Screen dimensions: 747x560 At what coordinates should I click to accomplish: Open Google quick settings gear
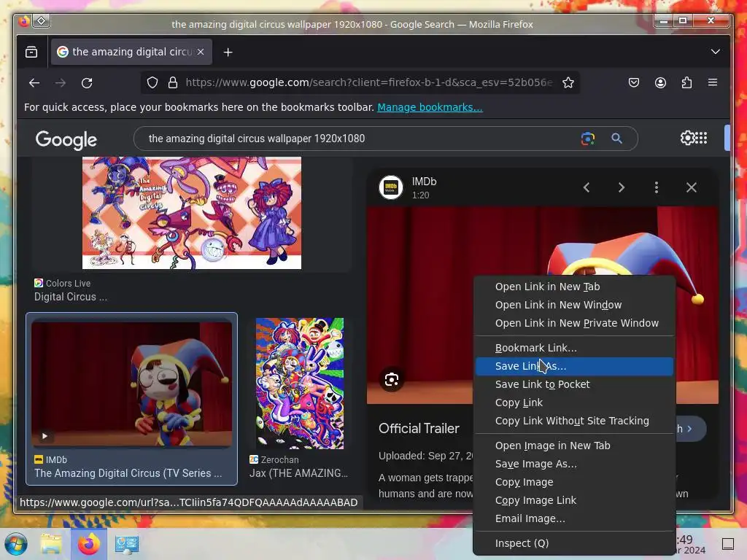(687, 138)
